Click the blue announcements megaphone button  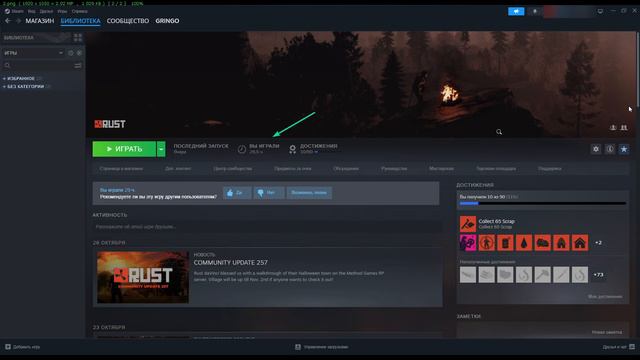coord(516,11)
